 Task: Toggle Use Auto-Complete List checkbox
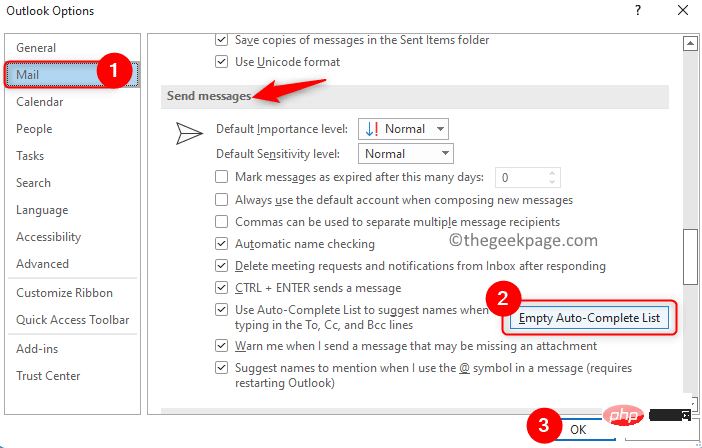point(221,310)
